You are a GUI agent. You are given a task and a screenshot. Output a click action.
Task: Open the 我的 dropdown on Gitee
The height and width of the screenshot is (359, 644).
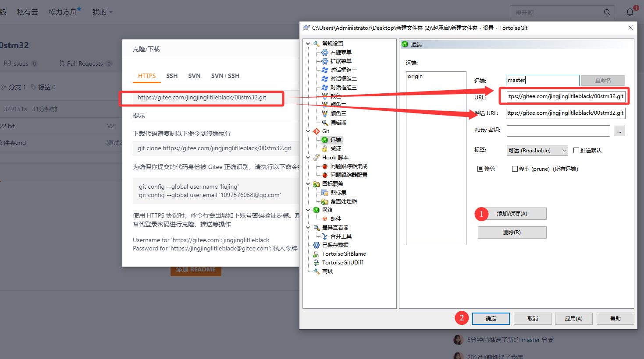coord(103,12)
